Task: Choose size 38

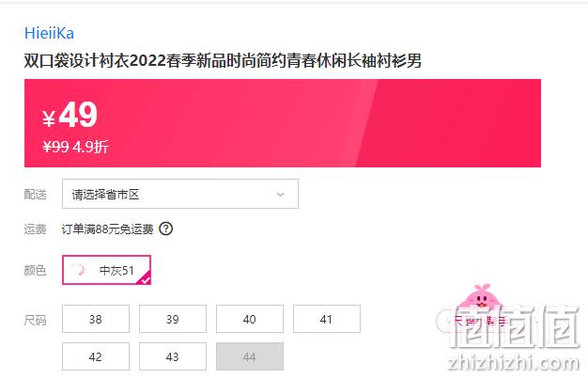Action: (96, 319)
